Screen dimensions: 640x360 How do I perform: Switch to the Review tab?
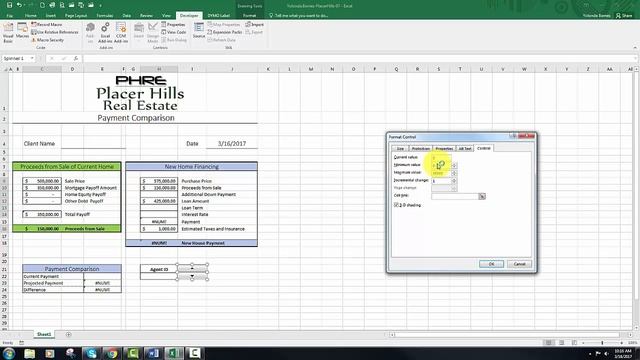146,16
